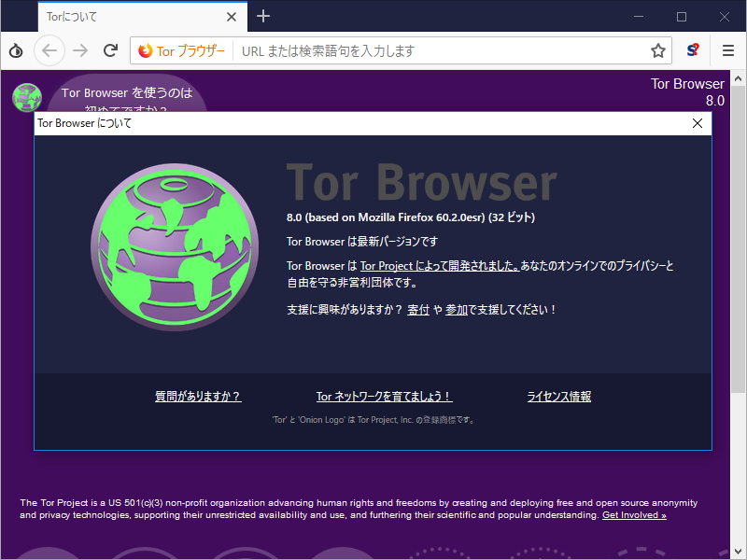Viewport: 747px width, 560px height.
Task: Open the Torbutton onion menu
Action: point(15,50)
